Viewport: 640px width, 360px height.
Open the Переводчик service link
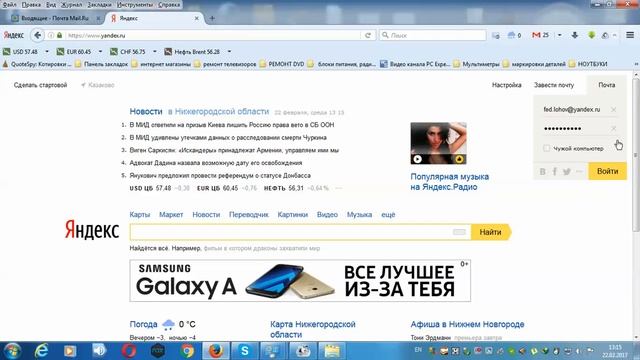pyautogui.click(x=249, y=214)
